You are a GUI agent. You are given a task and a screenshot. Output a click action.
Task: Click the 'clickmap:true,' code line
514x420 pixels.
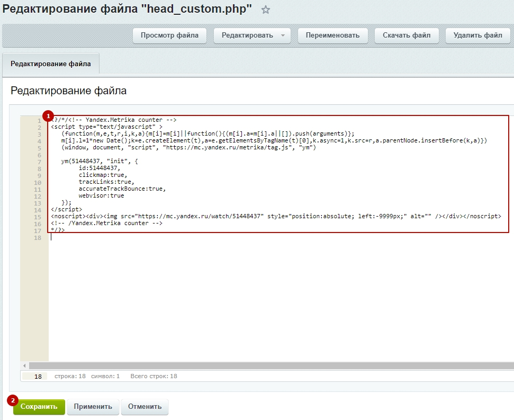[x=103, y=175]
